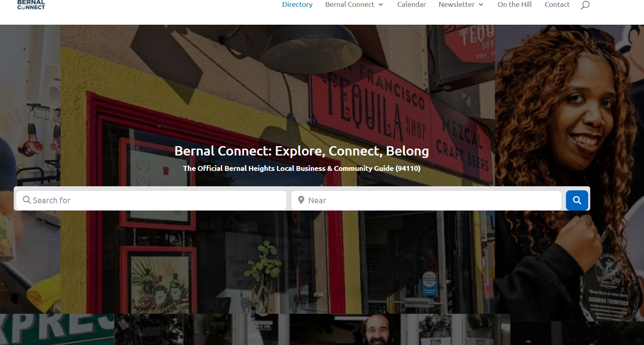
Task: Open the Newsletter nav item
Action: pyautogui.click(x=456, y=4)
